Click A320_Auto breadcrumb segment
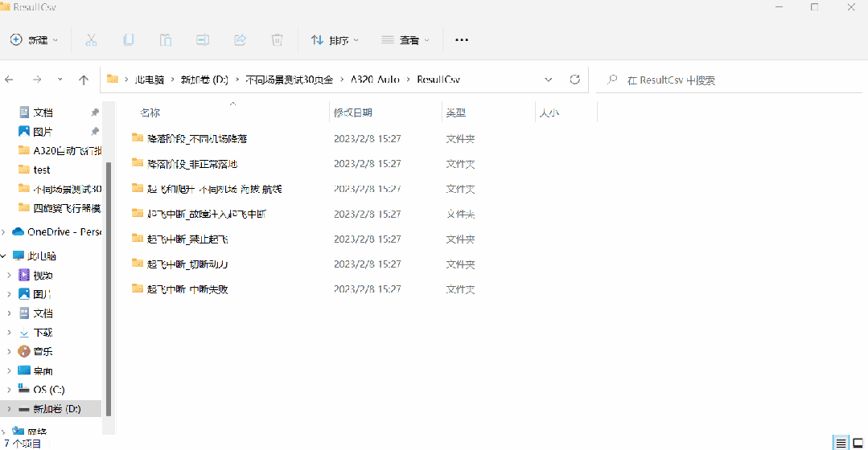Image resolution: width=868 pixels, height=450 pixels. (x=375, y=80)
